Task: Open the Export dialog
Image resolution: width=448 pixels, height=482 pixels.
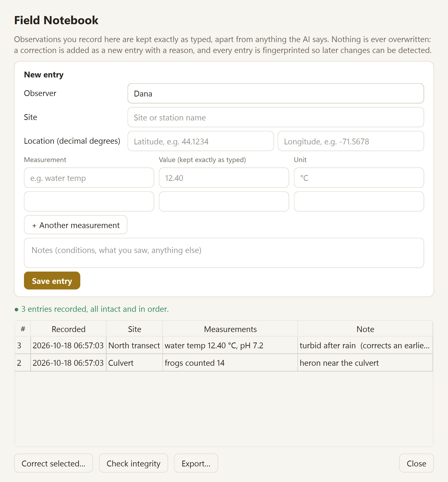Action: (196, 463)
